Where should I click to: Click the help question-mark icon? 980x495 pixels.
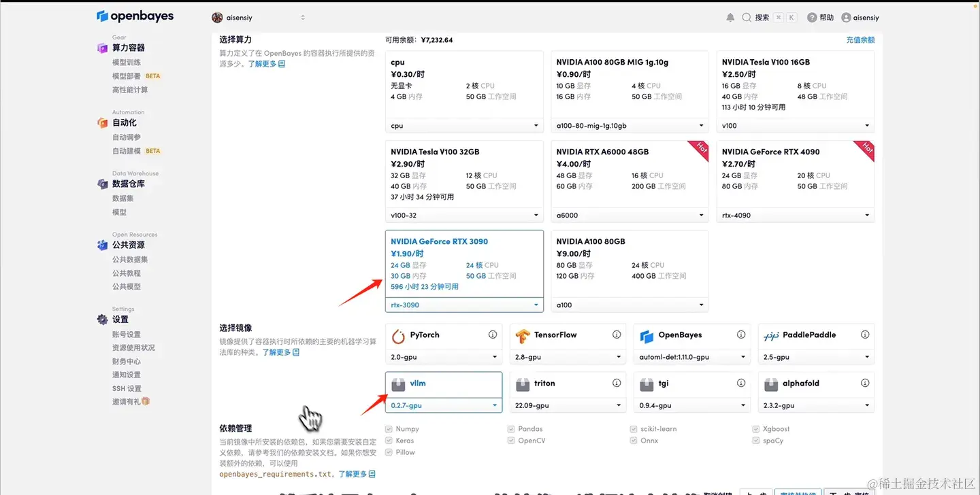(812, 18)
